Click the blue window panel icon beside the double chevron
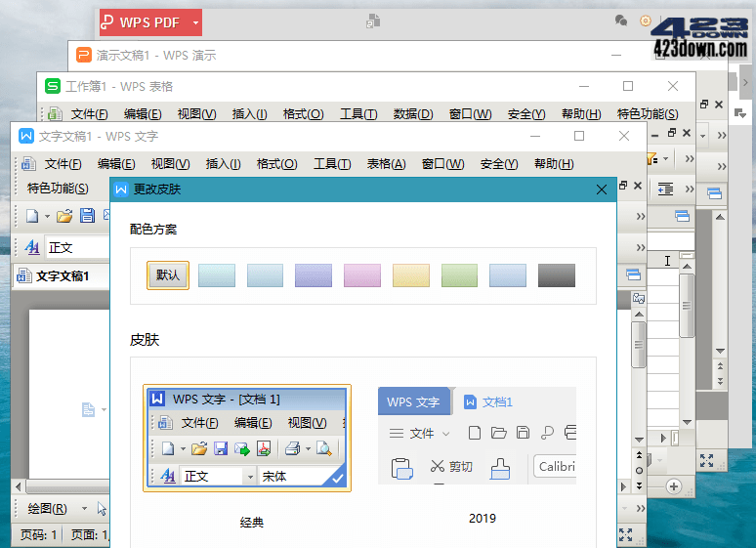Viewport: 756px width, 548px height. [x=682, y=216]
